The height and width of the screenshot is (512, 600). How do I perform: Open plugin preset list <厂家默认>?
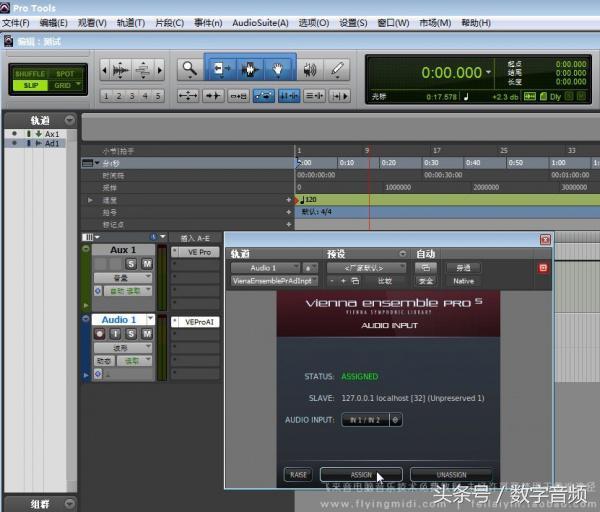[x=366, y=268]
